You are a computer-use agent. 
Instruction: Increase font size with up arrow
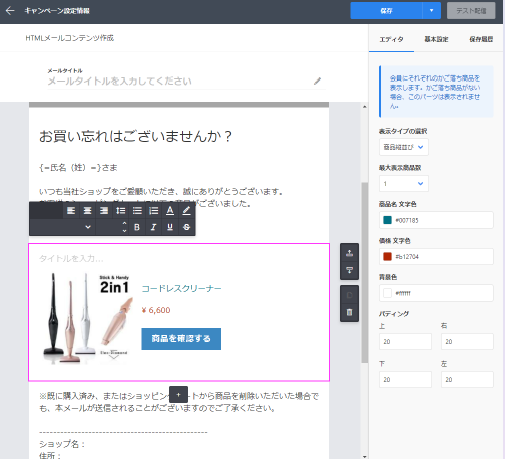pos(124,224)
